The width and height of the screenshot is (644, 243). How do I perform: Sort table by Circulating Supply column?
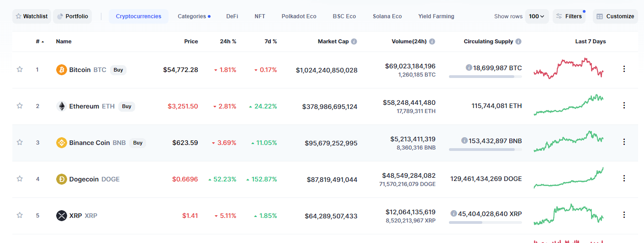click(488, 41)
